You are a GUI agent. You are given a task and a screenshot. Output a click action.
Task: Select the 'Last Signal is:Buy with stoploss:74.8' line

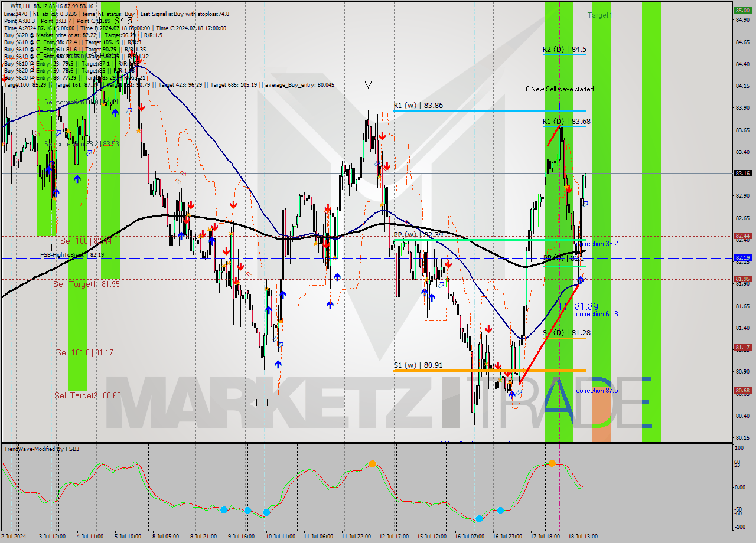click(186, 14)
